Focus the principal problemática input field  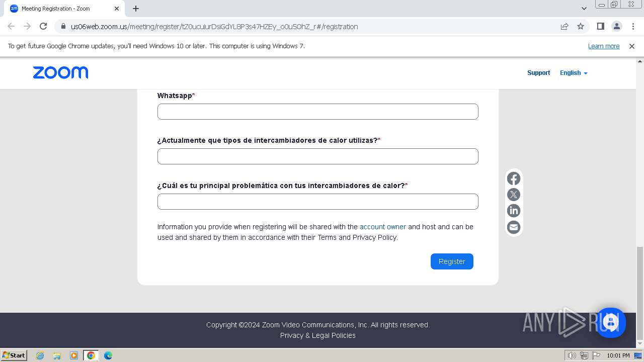(318, 202)
